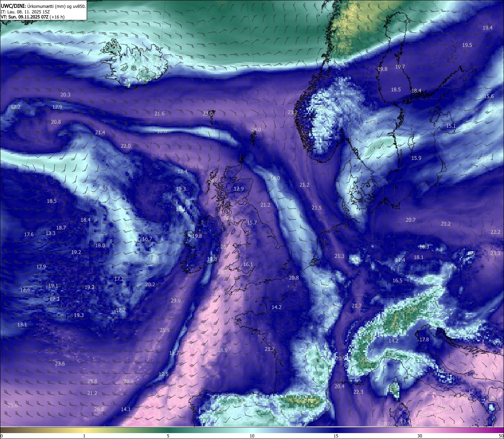The height and width of the screenshot is (439, 504).
Task: Click the 20.3 value south of Iceland
Action: coord(65,95)
